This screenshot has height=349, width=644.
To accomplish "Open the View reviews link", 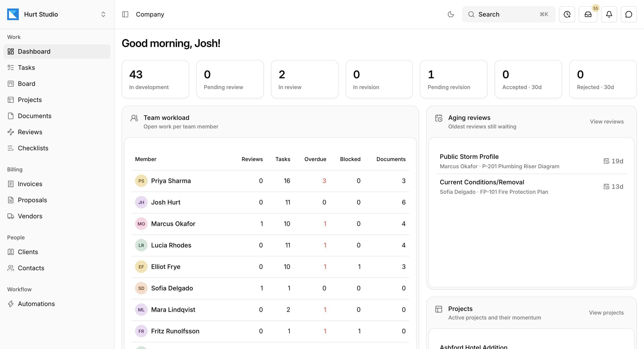I will pyautogui.click(x=607, y=121).
